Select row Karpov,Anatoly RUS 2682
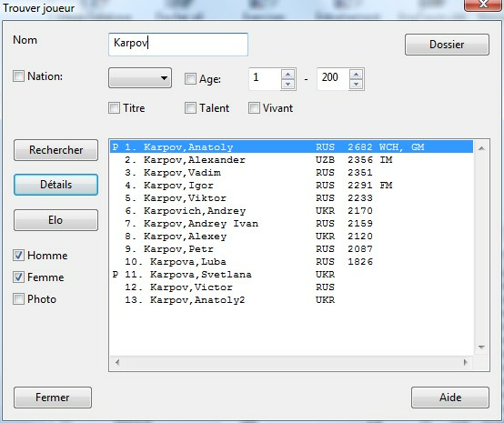The image size is (504, 423). [291, 146]
